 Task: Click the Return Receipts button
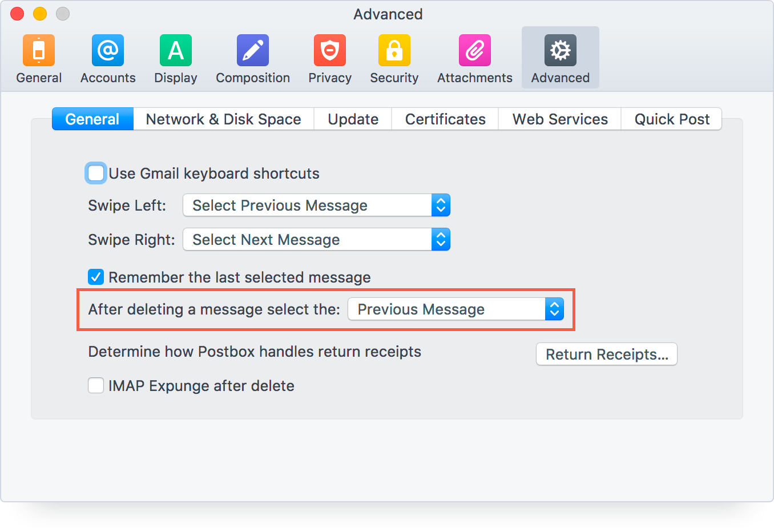tap(606, 354)
